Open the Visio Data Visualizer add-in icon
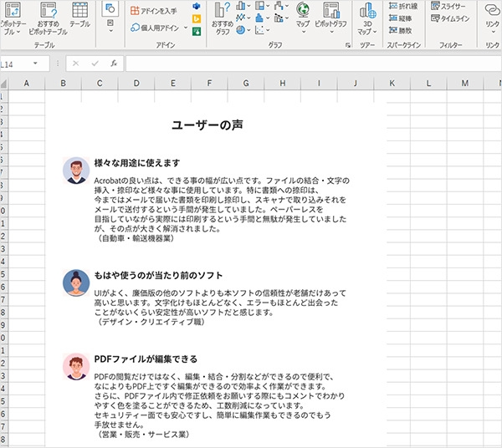Screen dimensions: 502x448 197,6
